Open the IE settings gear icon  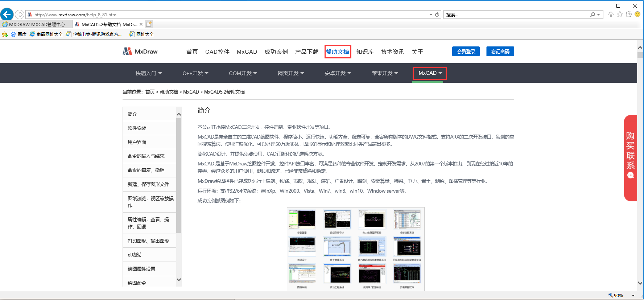629,15
